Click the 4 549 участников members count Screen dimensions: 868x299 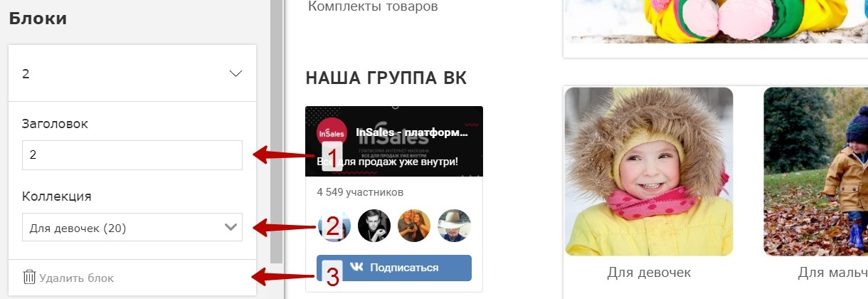[360, 192]
